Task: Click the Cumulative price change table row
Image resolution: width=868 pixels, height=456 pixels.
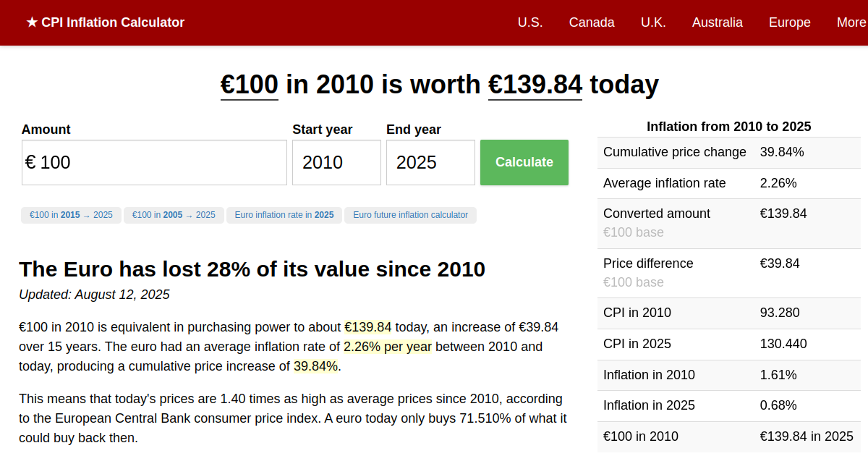Action: point(728,153)
